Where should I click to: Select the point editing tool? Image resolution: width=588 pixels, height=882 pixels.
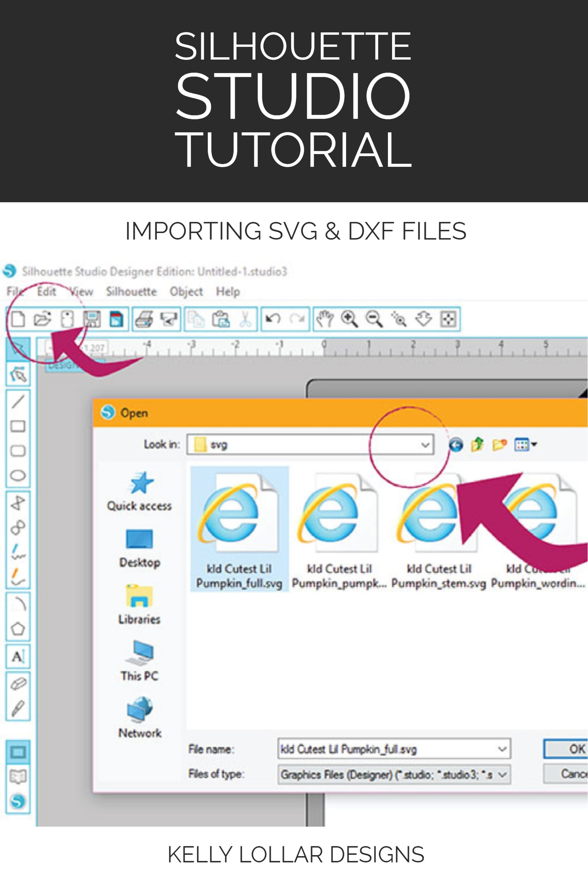pos(19,376)
